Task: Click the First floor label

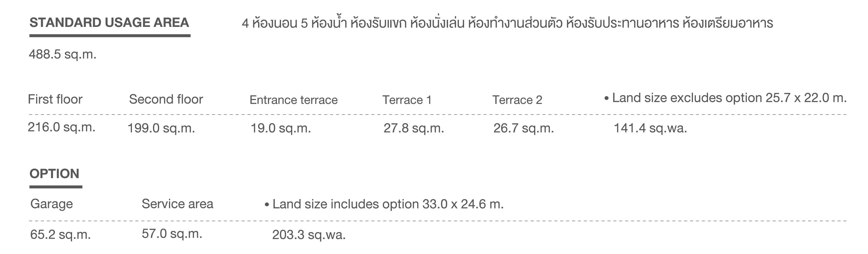Action: [55, 100]
